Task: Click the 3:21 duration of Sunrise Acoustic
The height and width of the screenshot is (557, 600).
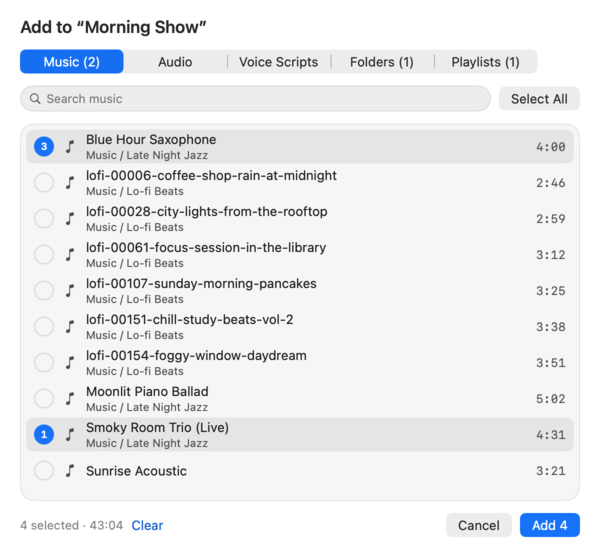Action: [x=550, y=471]
